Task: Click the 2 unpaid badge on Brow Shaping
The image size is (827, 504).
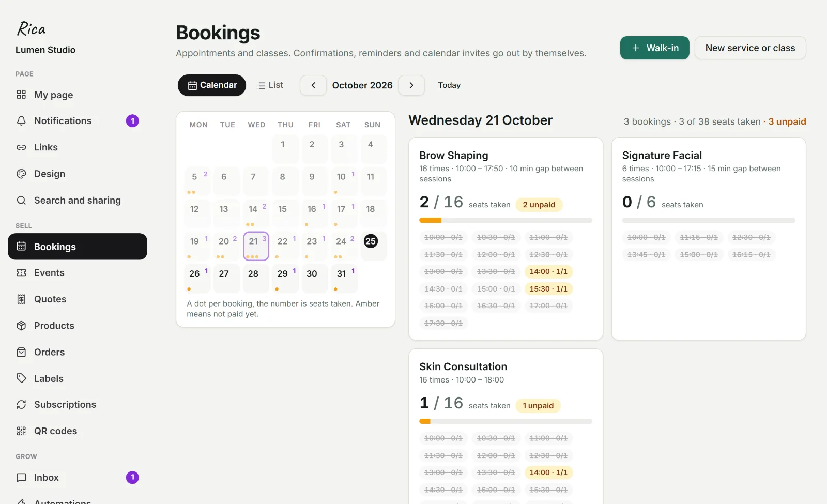Action: click(539, 205)
